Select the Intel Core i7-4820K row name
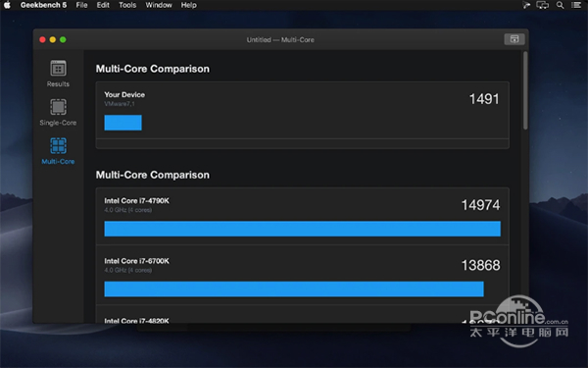This screenshot has width=588, height=368. pyautogui.click(x=136, y=320)
